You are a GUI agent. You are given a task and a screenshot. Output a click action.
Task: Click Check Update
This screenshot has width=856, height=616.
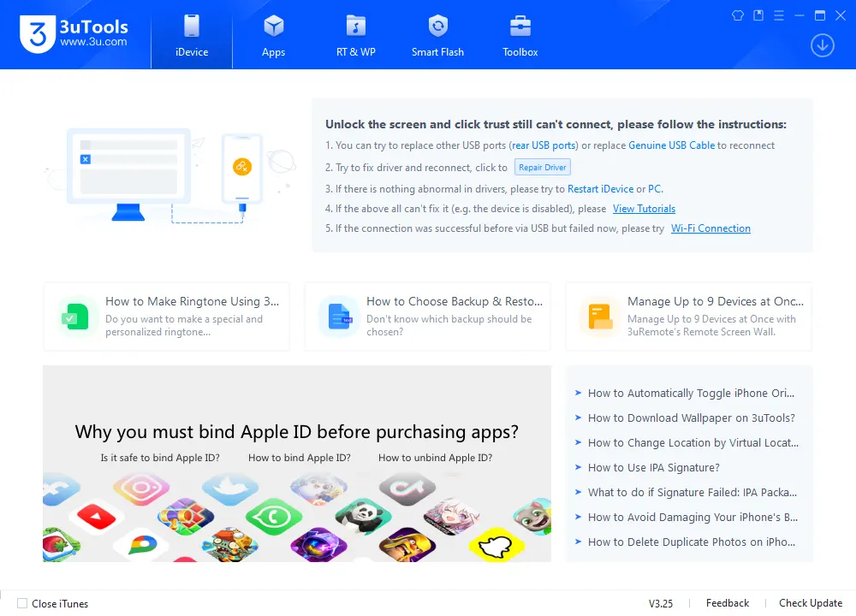tap(809, 602)
